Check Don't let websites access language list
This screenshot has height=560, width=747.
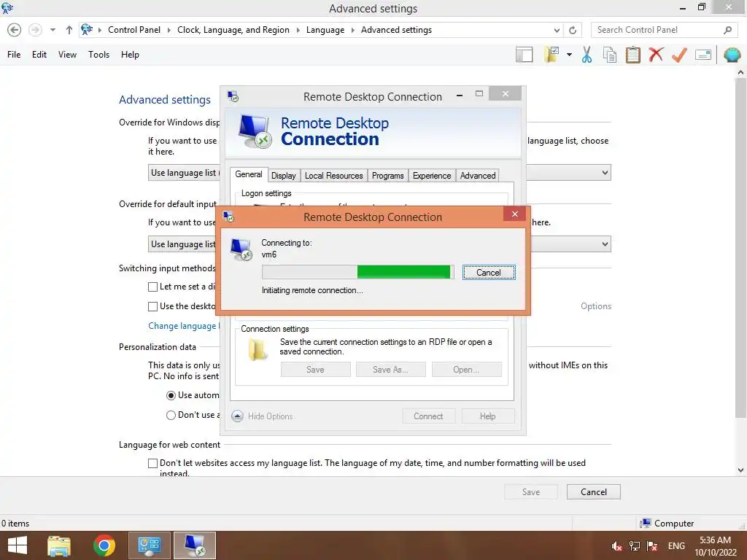[153, 463]
